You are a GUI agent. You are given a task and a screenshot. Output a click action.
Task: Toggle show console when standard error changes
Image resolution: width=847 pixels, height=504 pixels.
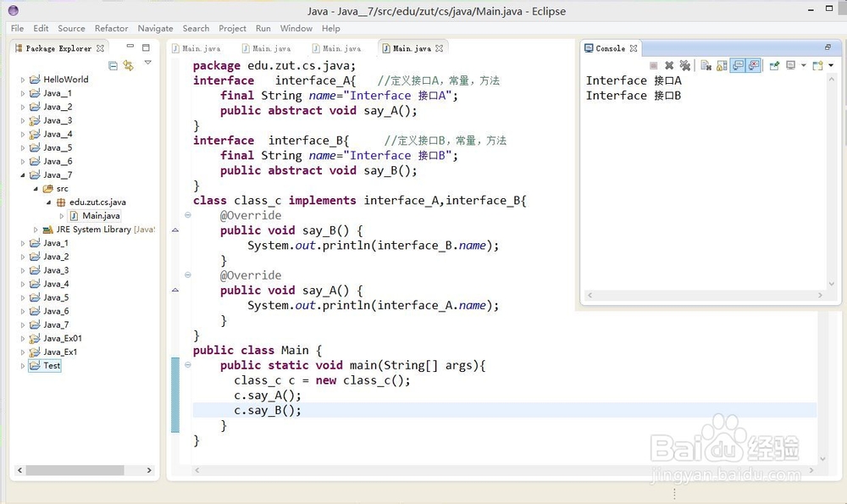coord(754,65)
